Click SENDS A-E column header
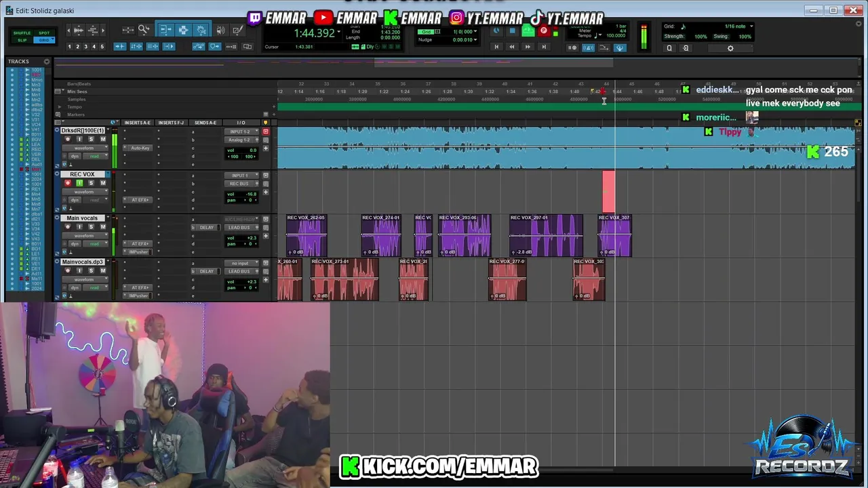 tap(205, 123)
